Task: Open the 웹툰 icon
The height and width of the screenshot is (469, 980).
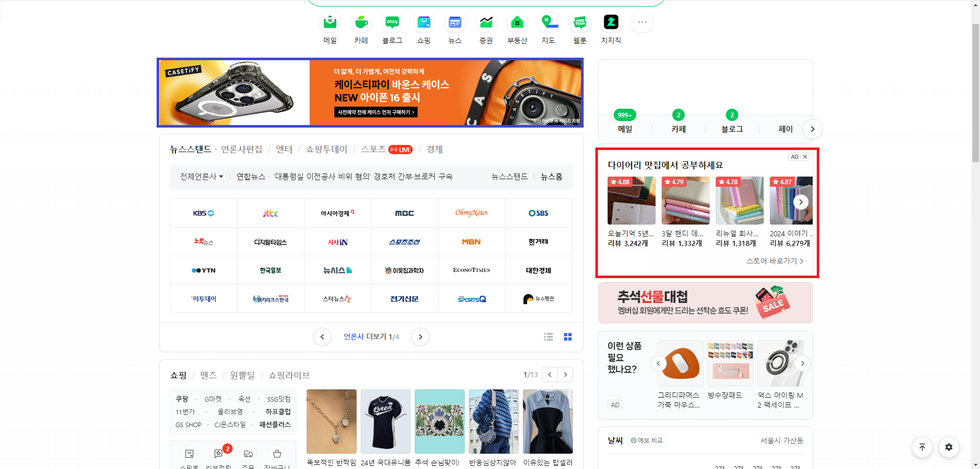Action: pyautogui.click(x=580, y=22)
